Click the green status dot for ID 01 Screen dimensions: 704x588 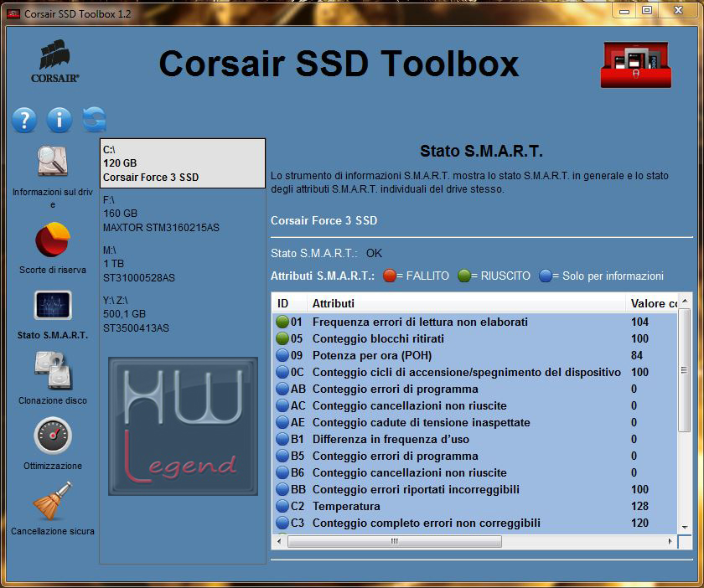pyautogui.click(x=282, y=322)
